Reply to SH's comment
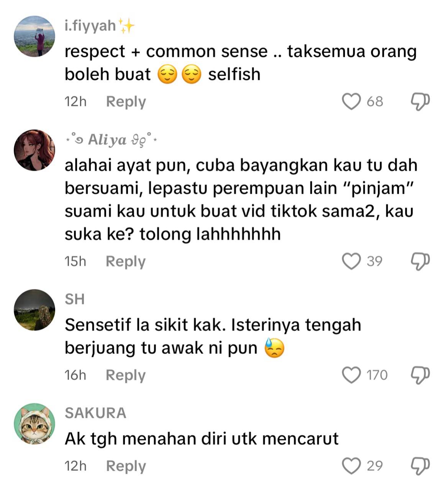This screenshot has width=448, height=491. click(126, 376)
